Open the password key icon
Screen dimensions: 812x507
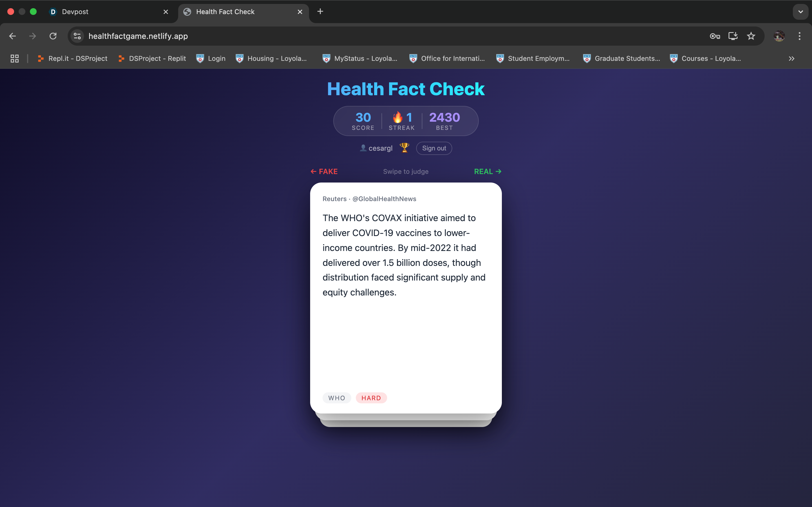pyautogui.click(x=715, y=36)
